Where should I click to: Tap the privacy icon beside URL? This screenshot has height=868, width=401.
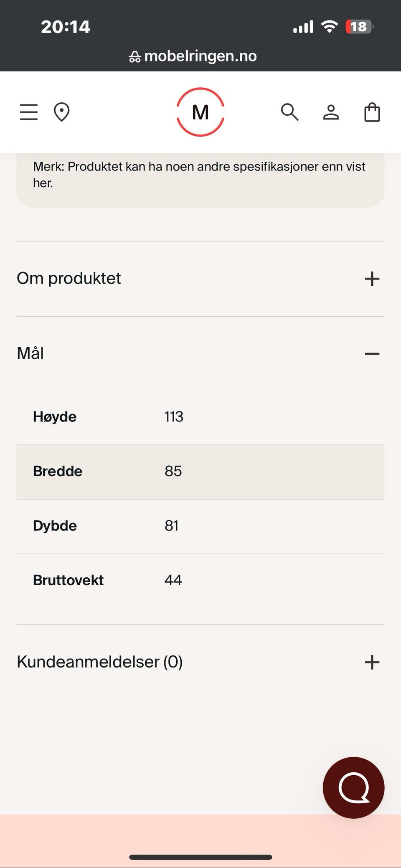point(135,56)
